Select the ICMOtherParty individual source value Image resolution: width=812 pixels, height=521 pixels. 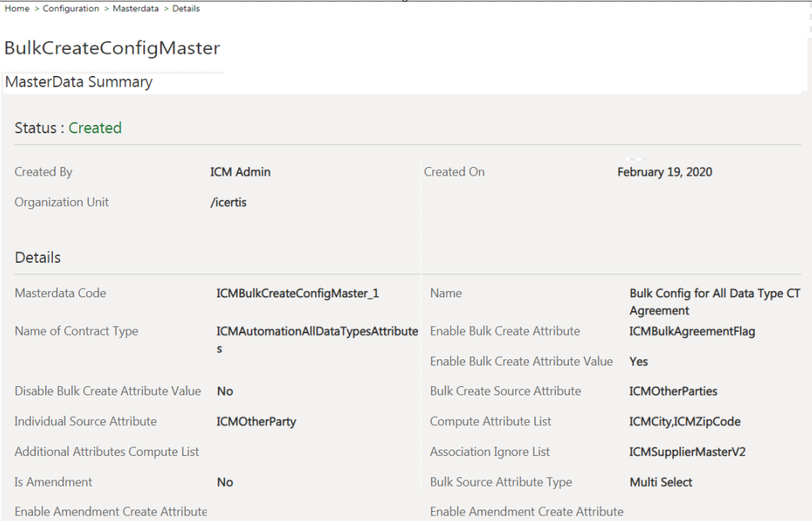coord(256,421)
